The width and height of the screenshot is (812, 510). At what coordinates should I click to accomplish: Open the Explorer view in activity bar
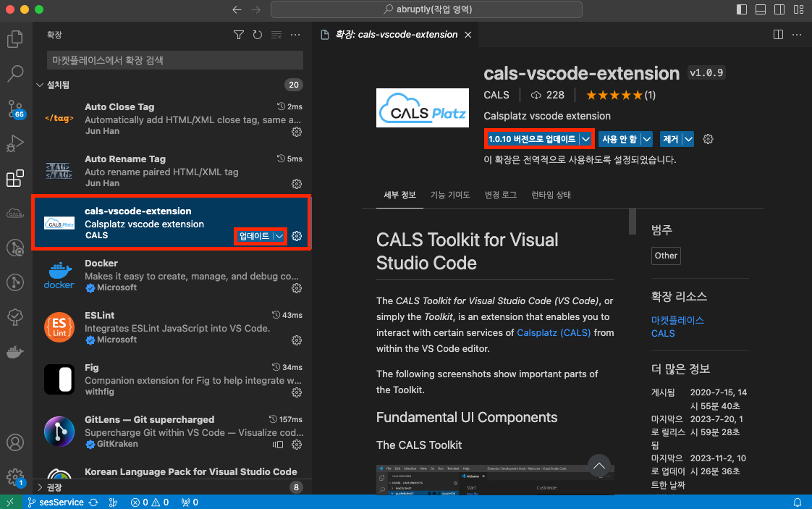tap(15, 39)
